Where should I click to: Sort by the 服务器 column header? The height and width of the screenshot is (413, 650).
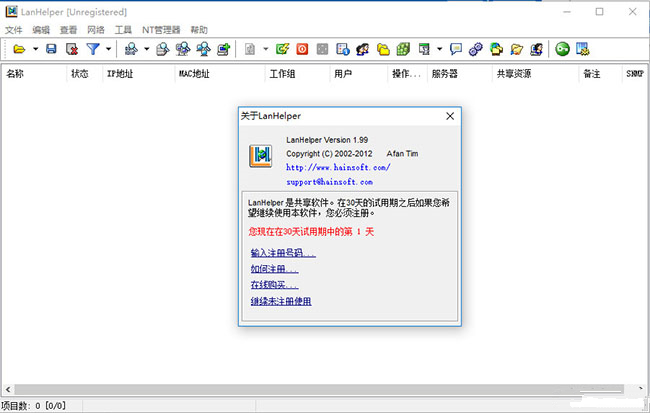pyautogui.click(x=459, y=74)
